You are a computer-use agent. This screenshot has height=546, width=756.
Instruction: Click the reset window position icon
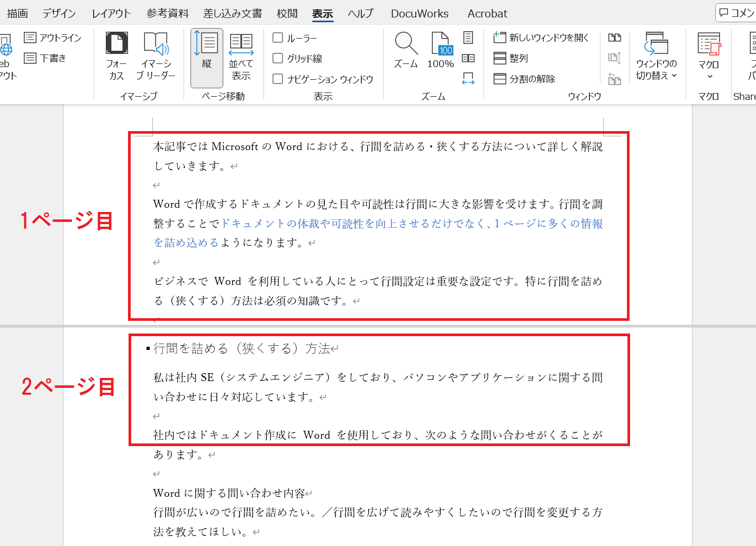[615, 79]
